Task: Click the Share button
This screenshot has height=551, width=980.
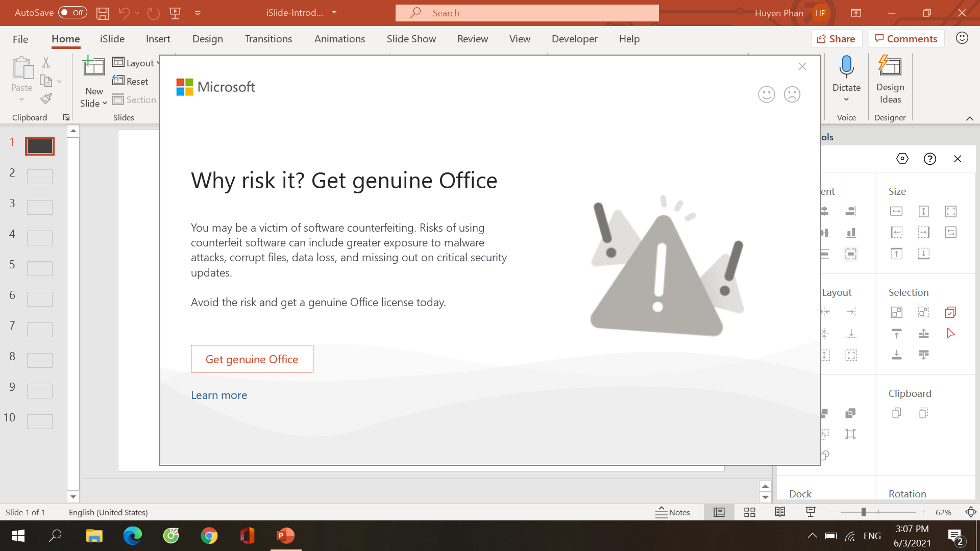Action: point(836,38)
